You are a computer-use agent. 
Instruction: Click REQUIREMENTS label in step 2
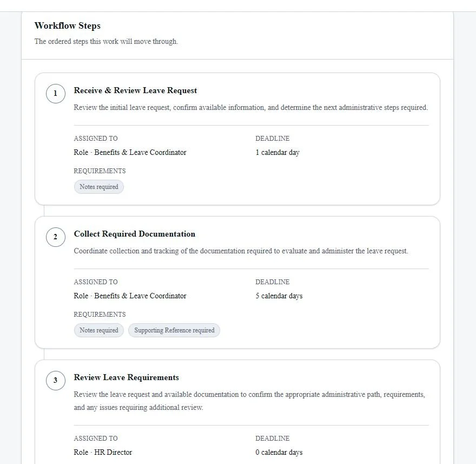(x=100, y=315)
